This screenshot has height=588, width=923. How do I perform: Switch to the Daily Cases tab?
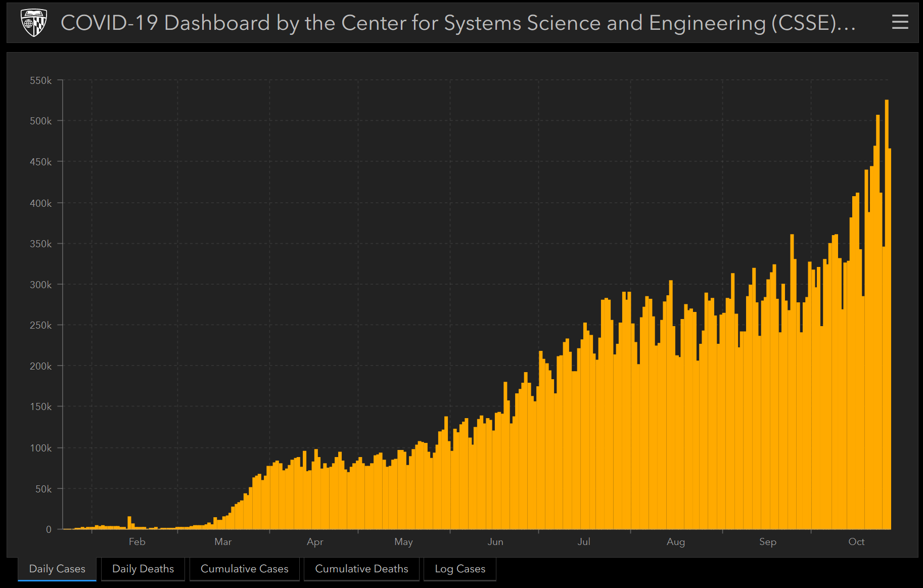tap(57, 569)
